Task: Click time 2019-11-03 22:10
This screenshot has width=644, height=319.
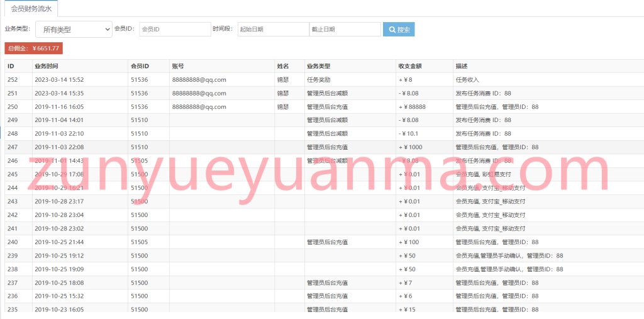Action: pos(59,133)
